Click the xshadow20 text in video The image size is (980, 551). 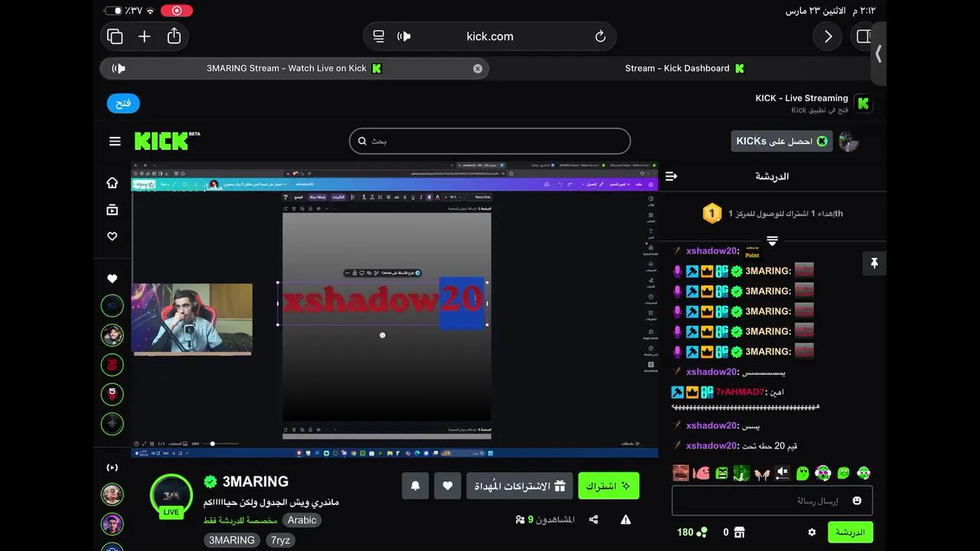[383, 301]
